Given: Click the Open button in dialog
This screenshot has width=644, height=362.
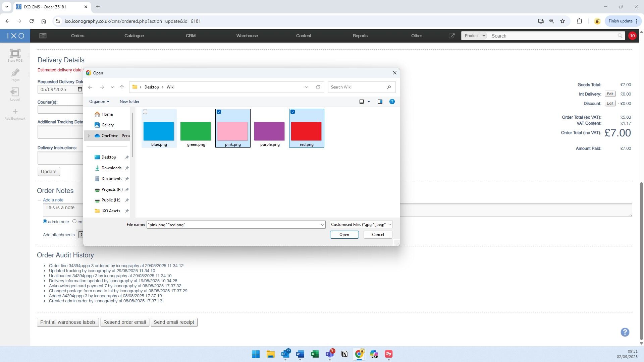Looking at the screenshot, I should (344, 235).
